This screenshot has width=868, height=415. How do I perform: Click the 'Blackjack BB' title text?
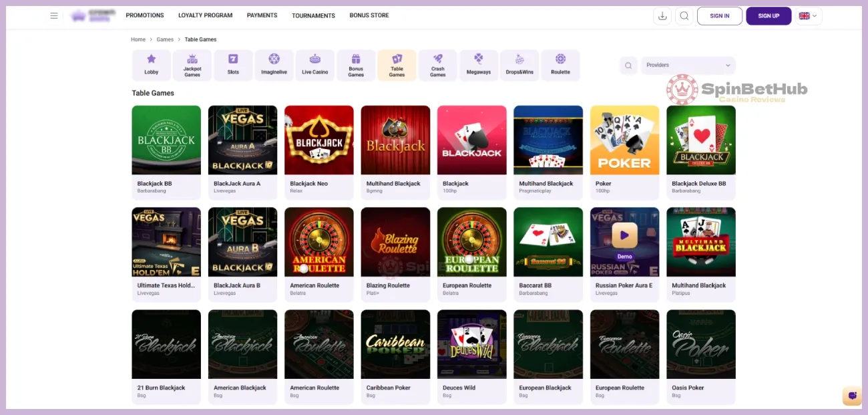click(x=154, y=184)
